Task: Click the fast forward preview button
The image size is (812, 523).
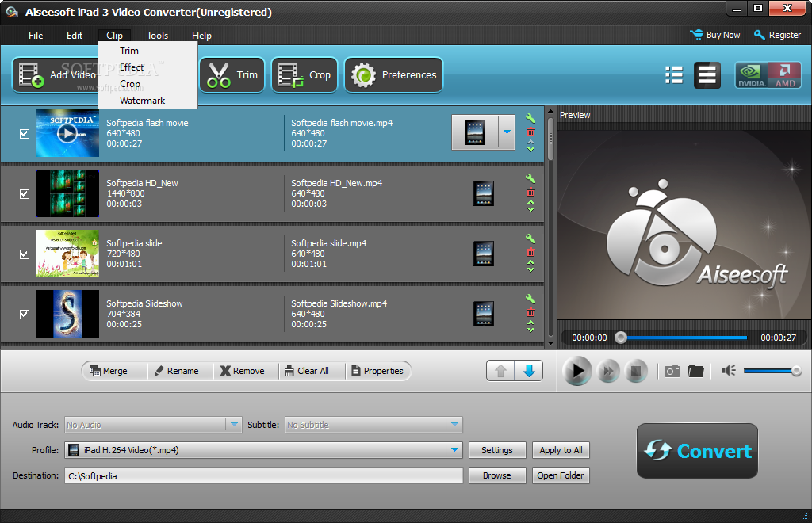Action: [x=608, y=371]
